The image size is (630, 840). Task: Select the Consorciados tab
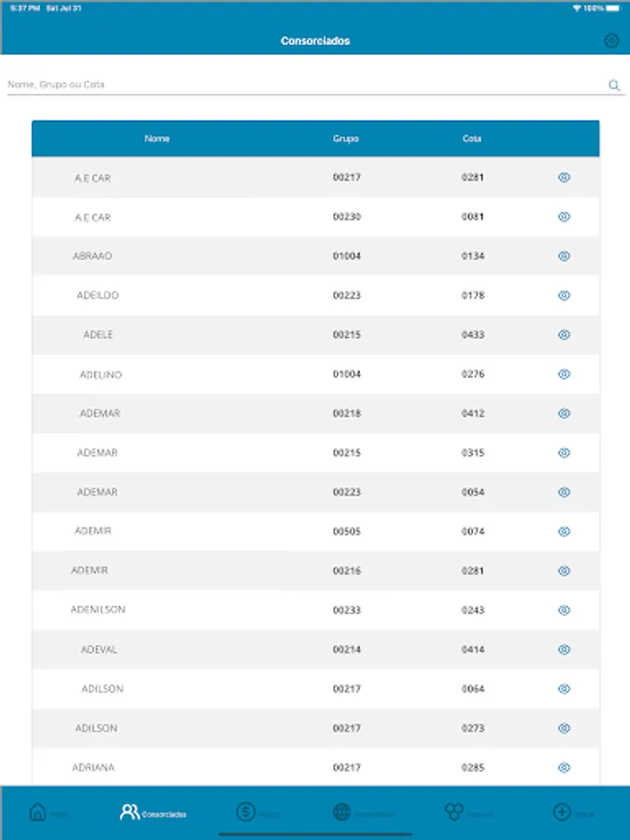click(x=153, y=812)
